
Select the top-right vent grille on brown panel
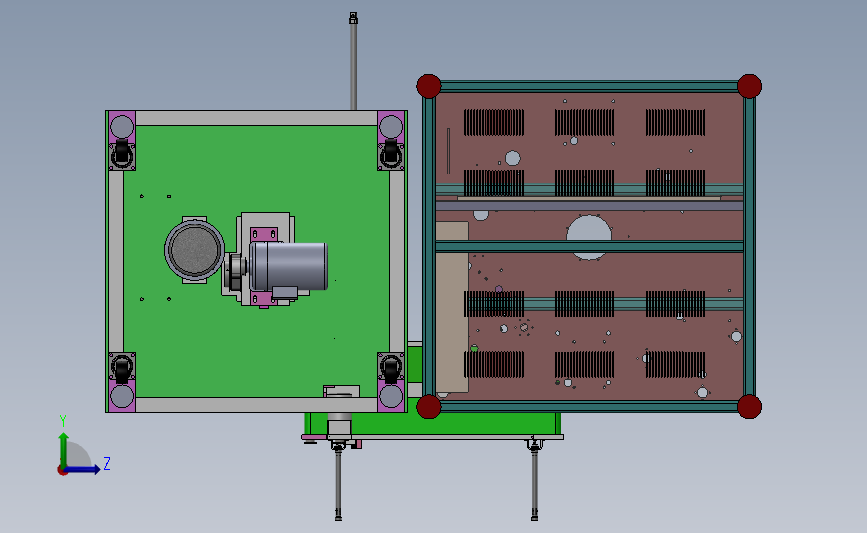click(x=675, y=122)
